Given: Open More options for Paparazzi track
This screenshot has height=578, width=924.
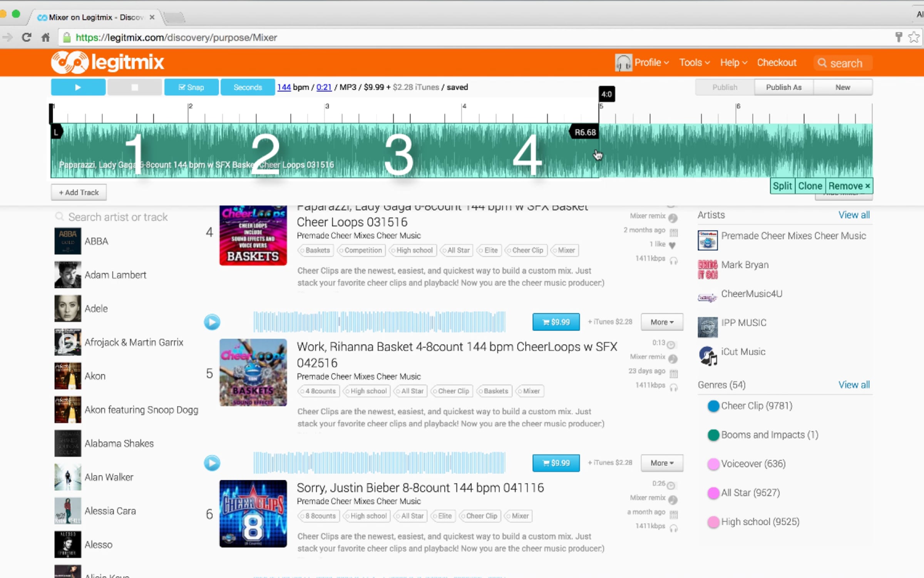Looking at the screenshot, I should (x=661, y=322).
